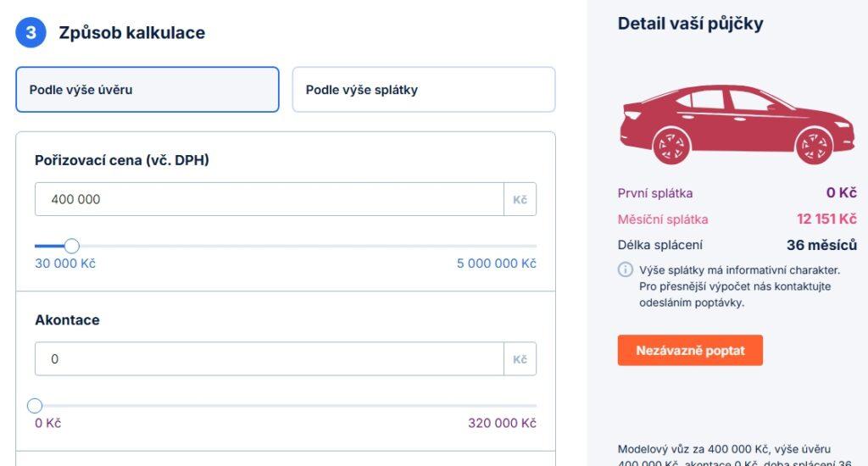Click the "5 000 000 Kč" maximum price label
The width and height of the screenshot is (868, 466).
coord(496,264)
